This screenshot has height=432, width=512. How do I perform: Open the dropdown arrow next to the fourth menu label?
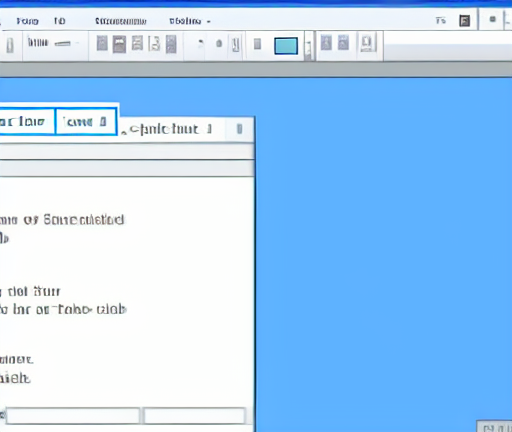click(209, 22)
